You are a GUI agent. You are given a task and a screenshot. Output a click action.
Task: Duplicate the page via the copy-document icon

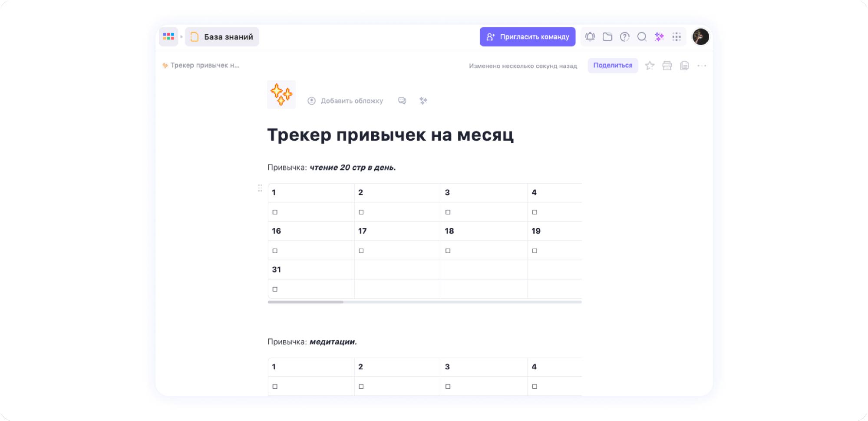684,65
